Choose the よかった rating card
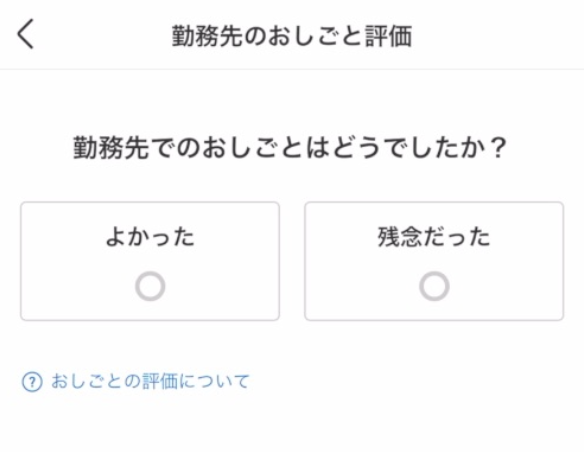This screenshot has width=584, height=452. coord(150,261)
